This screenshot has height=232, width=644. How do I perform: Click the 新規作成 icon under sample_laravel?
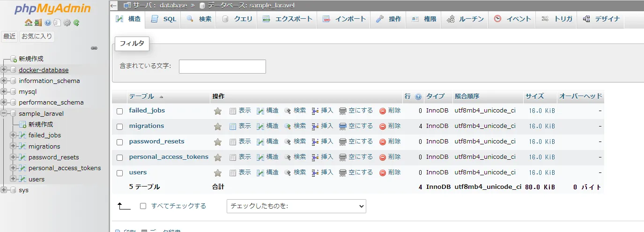(22, 125)
